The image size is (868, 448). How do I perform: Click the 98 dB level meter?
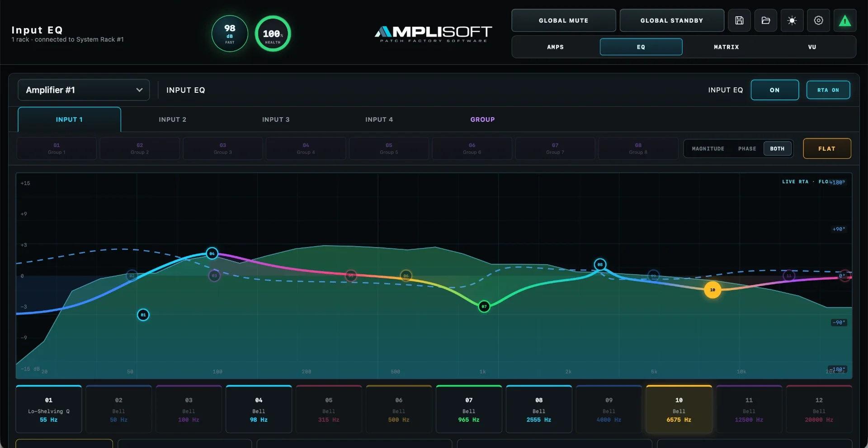[x=230, y=33]
